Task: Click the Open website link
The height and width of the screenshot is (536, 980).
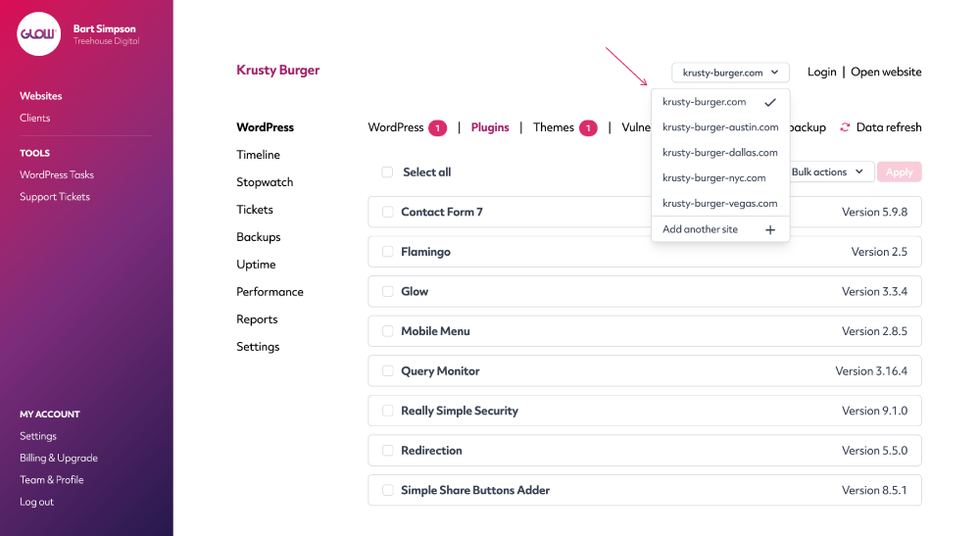Action: tap(886, 72)
